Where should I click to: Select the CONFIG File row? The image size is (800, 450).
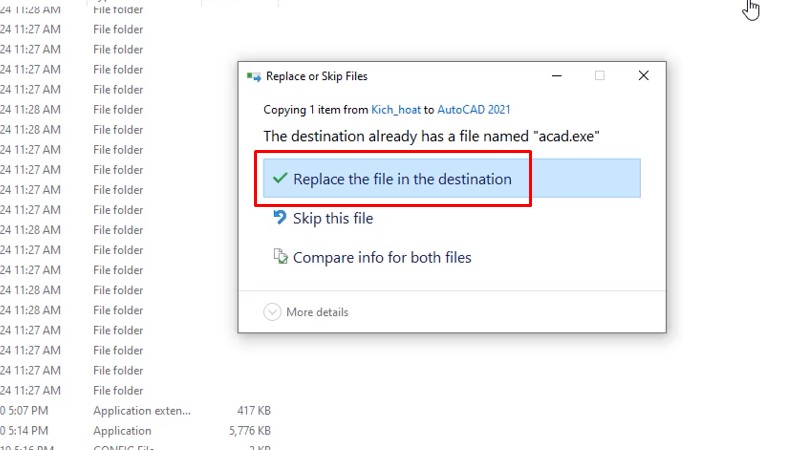point(120,447)
